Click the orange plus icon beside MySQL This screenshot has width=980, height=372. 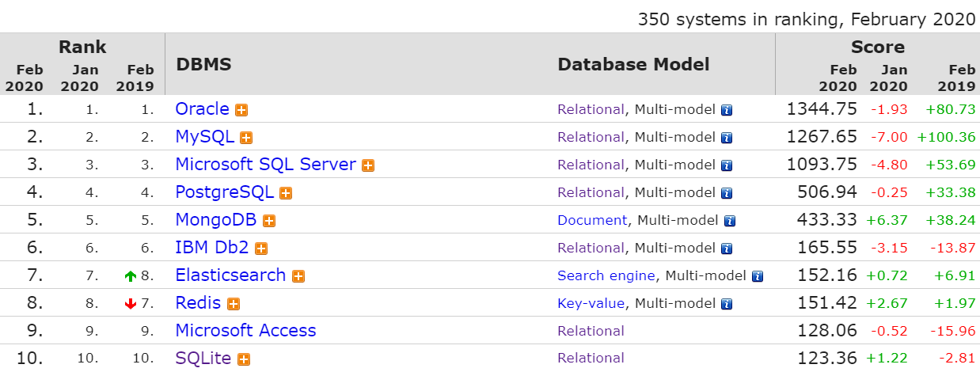246,138
